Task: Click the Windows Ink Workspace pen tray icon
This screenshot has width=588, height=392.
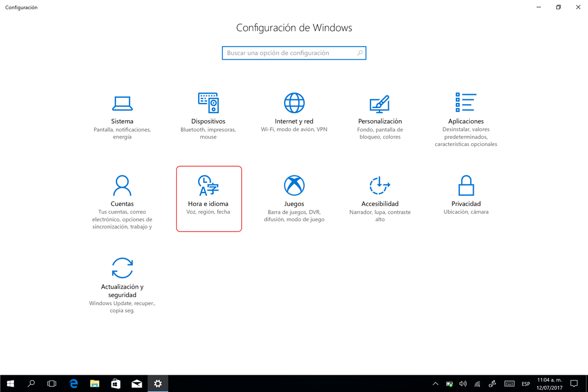Action: coord(492,384)
